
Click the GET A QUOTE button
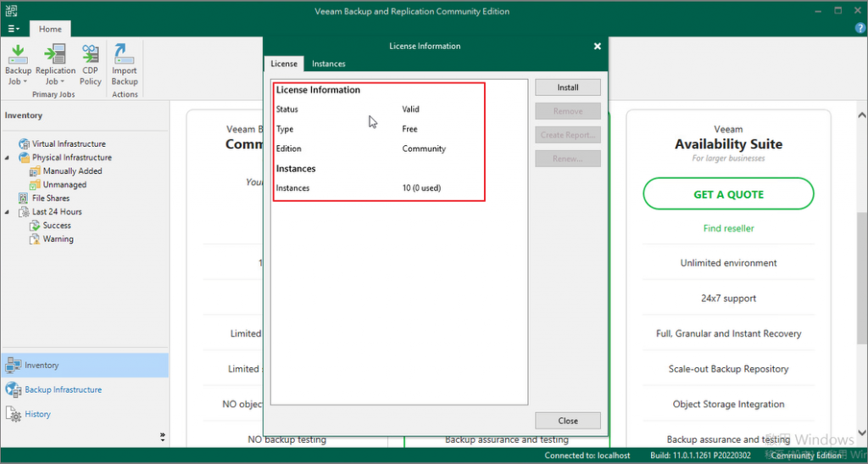tap(728, 193)
